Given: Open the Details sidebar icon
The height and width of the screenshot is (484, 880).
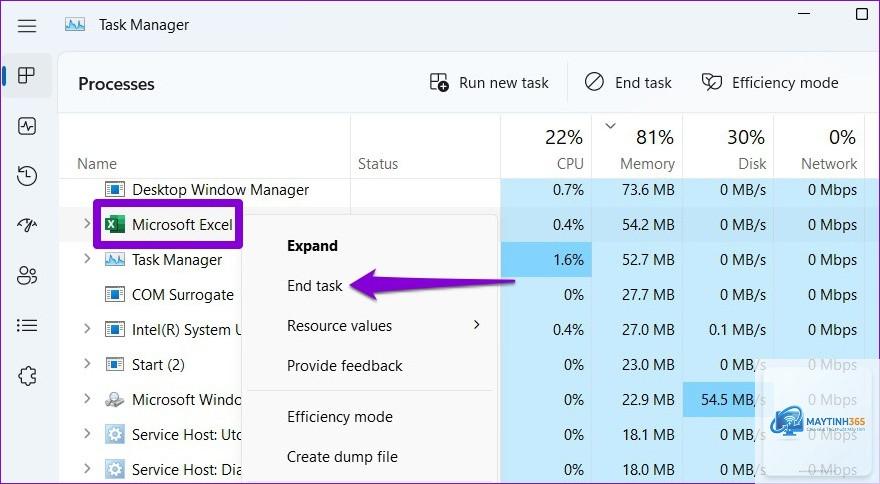Looking at the screenshot, I should tap(27, 326).
